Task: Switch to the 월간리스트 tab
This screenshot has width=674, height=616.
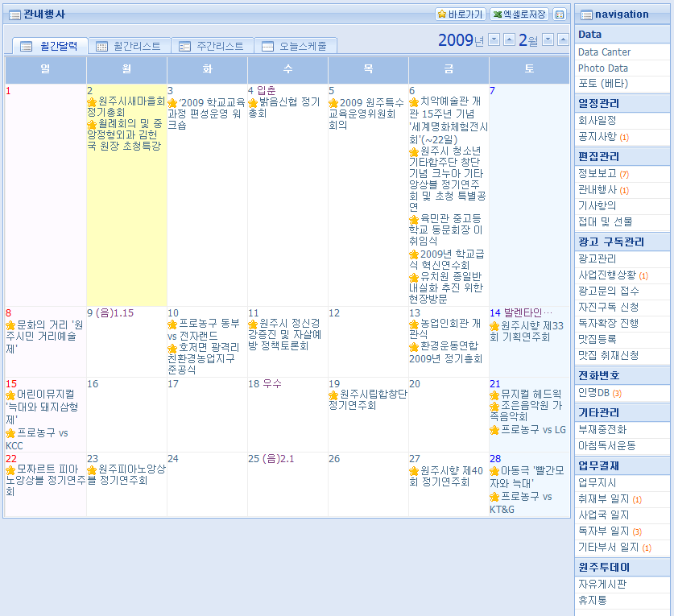Action: click(x=130, y=46)
